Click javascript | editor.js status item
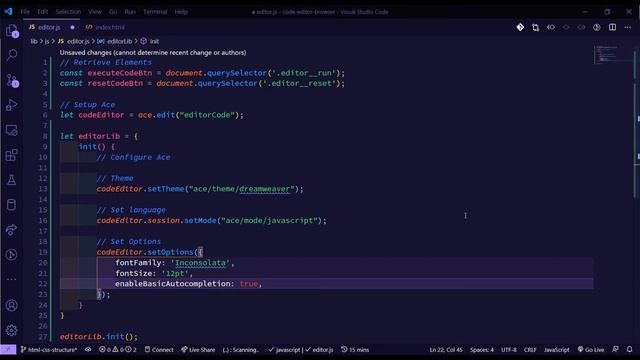Screen dimensions: 640x360 tap(301, 349)
